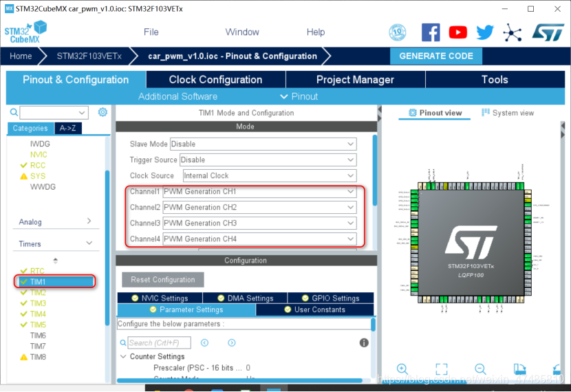
Task: Click the ST community network icon
Action: click(x=513, y=32)
